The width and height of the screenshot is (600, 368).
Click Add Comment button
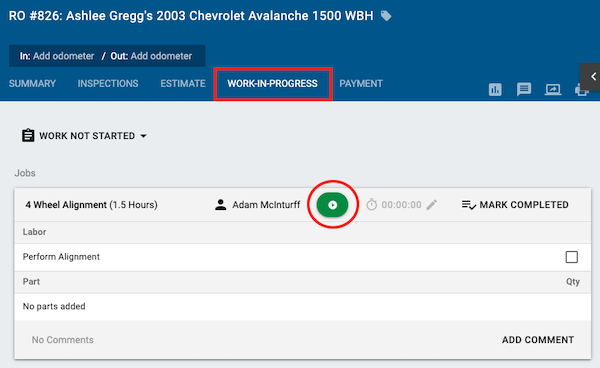(538, 340)
